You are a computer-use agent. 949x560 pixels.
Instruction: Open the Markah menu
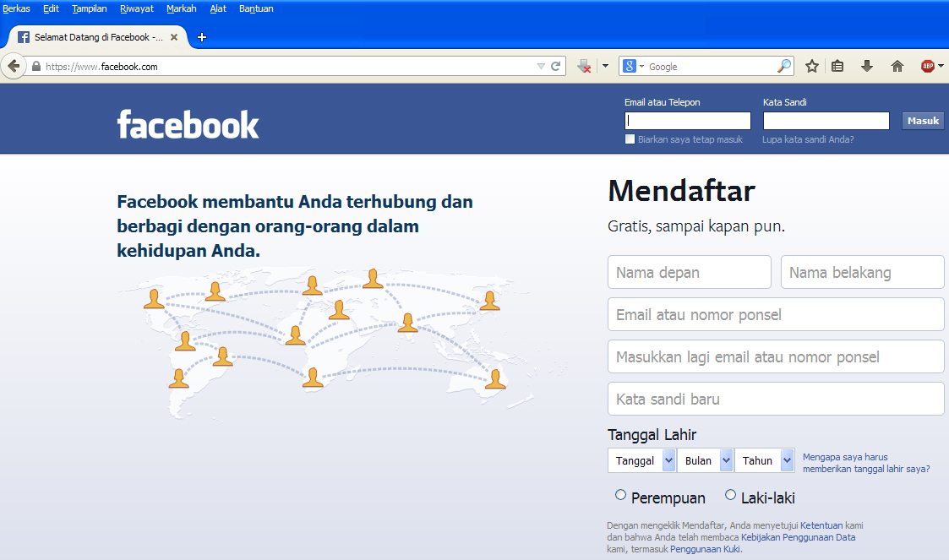[181, 8]
